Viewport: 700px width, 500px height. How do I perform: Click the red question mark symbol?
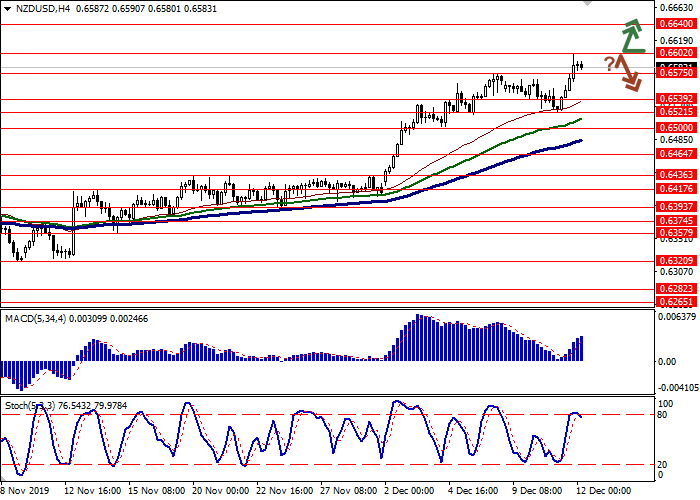point(608,64)
